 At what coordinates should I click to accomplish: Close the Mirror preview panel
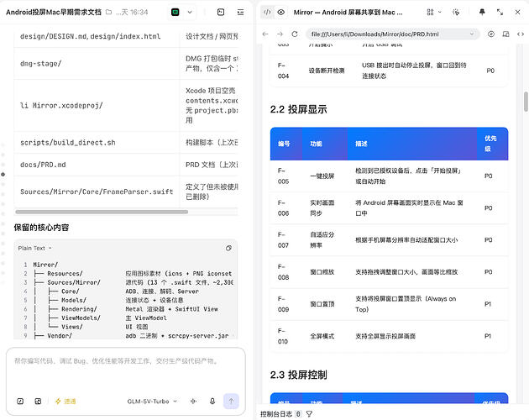tap(517, 12)
